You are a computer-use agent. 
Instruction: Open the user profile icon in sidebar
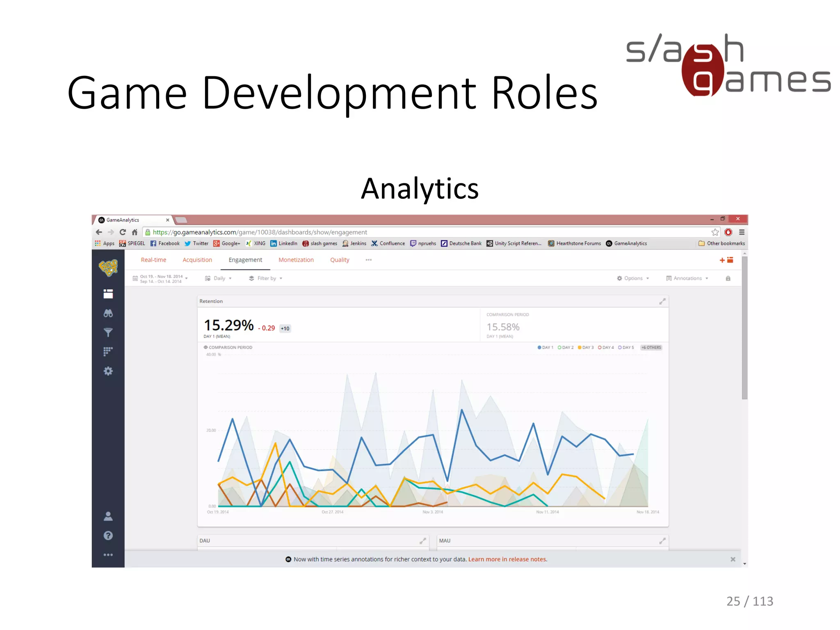(108, 516)
